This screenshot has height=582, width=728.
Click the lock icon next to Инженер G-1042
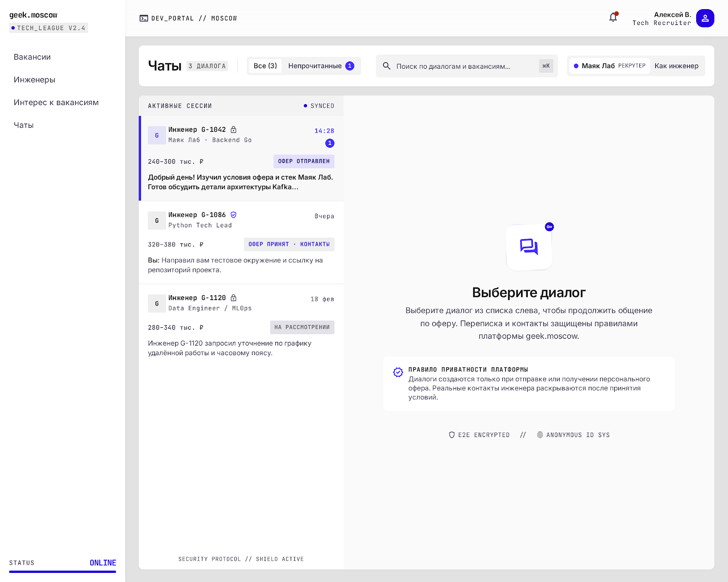[233, 130]
